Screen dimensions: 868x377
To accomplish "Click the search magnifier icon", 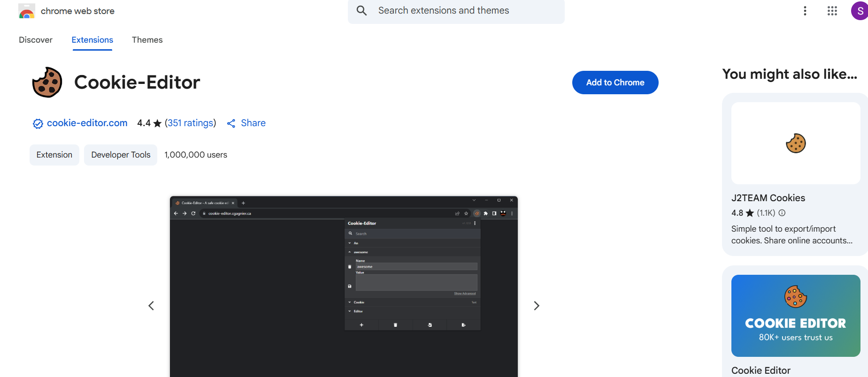I will [x=361, y=10].
